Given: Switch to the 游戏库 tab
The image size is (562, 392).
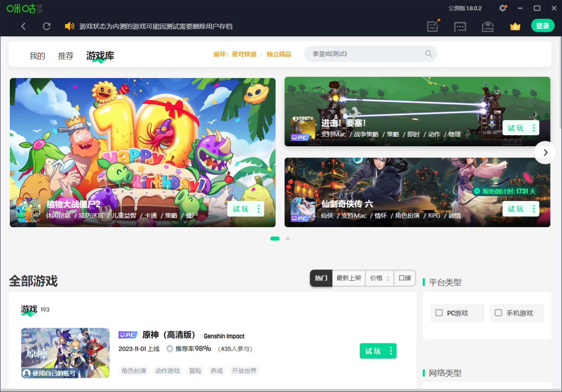Looking at the screenshot, I should pos(100,56).
